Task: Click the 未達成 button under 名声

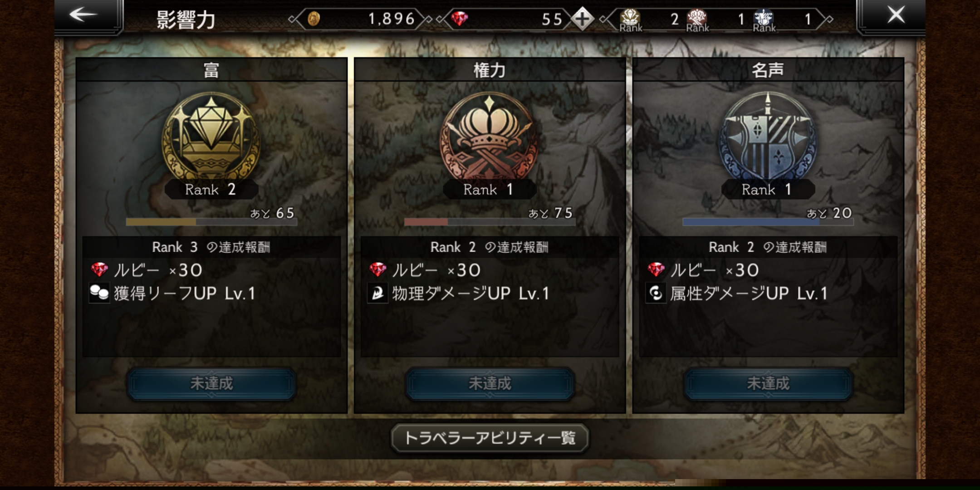Action: tap(768, 384)
